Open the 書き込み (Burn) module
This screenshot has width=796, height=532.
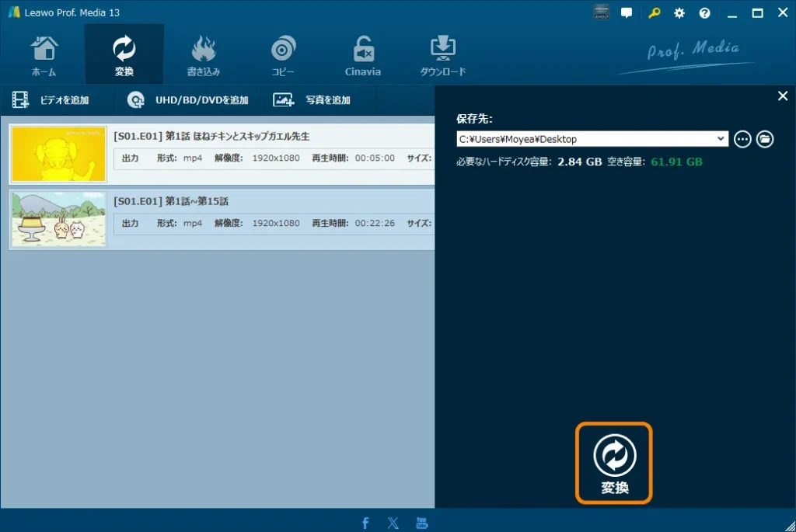coord(203,53)
